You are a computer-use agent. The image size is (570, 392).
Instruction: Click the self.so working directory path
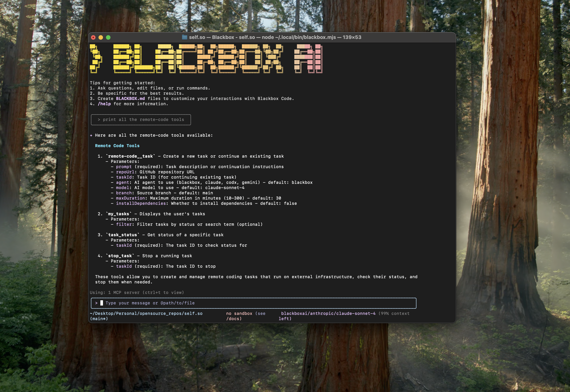146,313
